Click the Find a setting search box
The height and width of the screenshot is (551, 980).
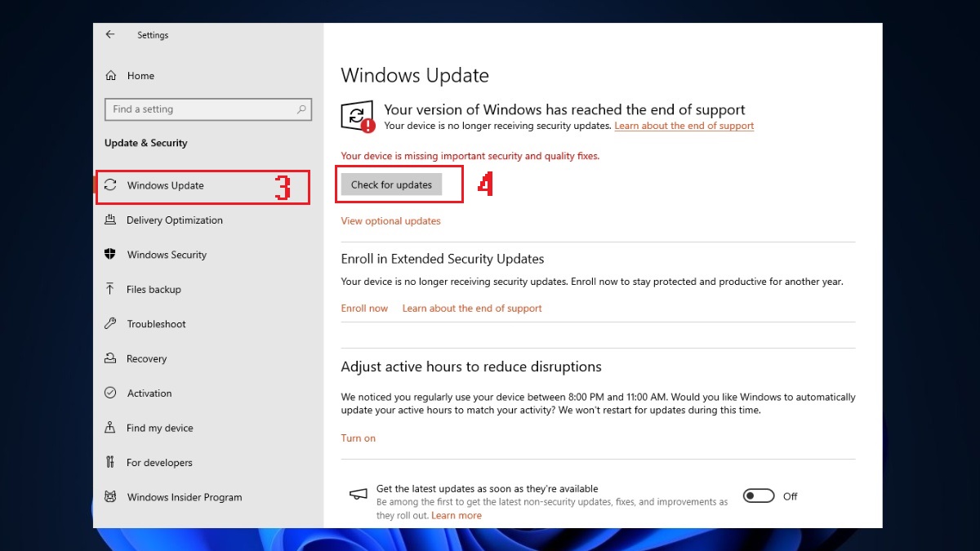[x=208, y=109]
